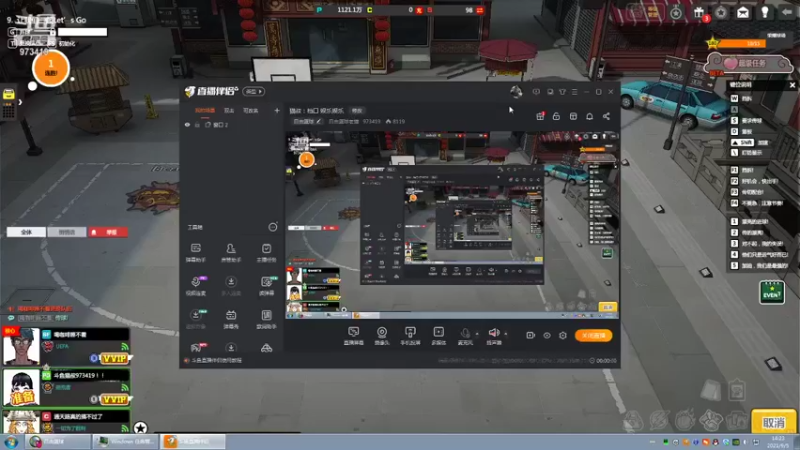Select the first orange scene tab
This screenshot has height=450, width=800.
click(205, 110)
